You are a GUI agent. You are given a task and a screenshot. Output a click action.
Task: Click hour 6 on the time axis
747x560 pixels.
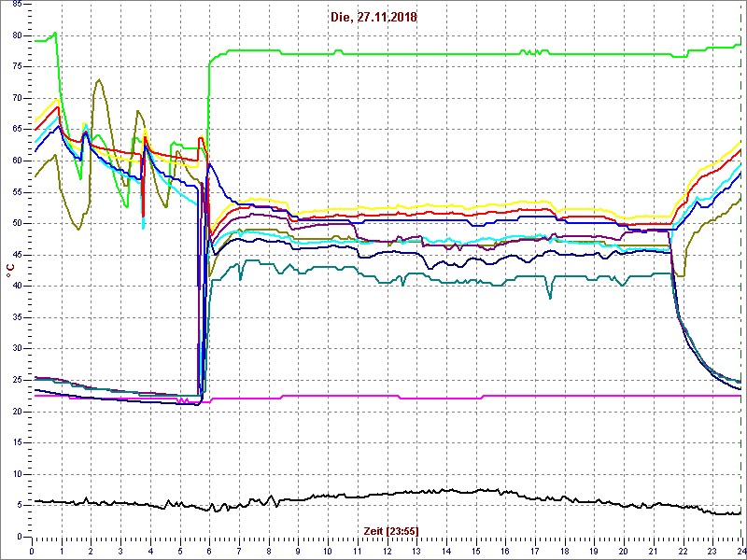[209, 549]
